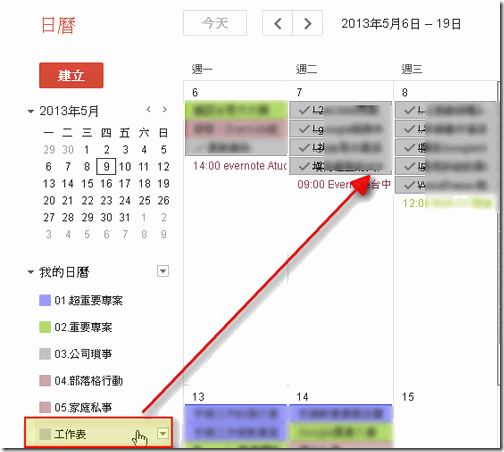Select day 13 in the mini calendar
The image size is (504, 452).
[49, 183]
